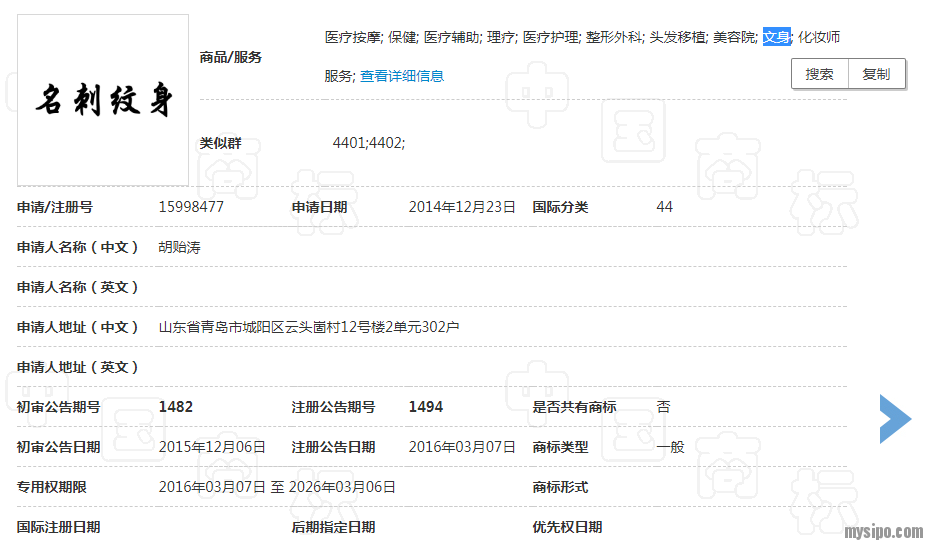Click preliminary announcement date 2015年12月06日
Screen dimensions: 928x545
pos(212,447)
